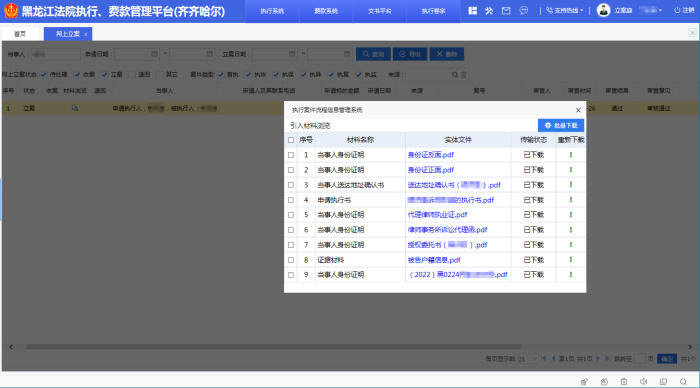
Task: Toggle the 退回 status checkbox
Action: (x=132, y=75)
